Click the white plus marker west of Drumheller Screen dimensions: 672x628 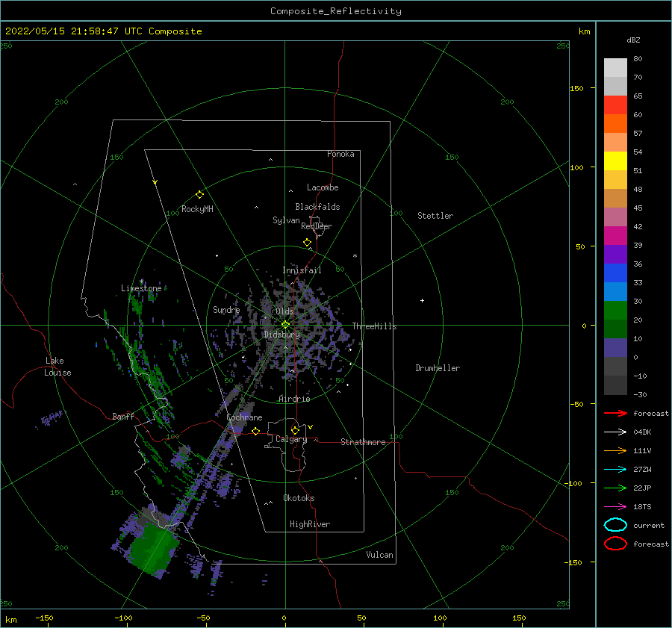(422, 300)
